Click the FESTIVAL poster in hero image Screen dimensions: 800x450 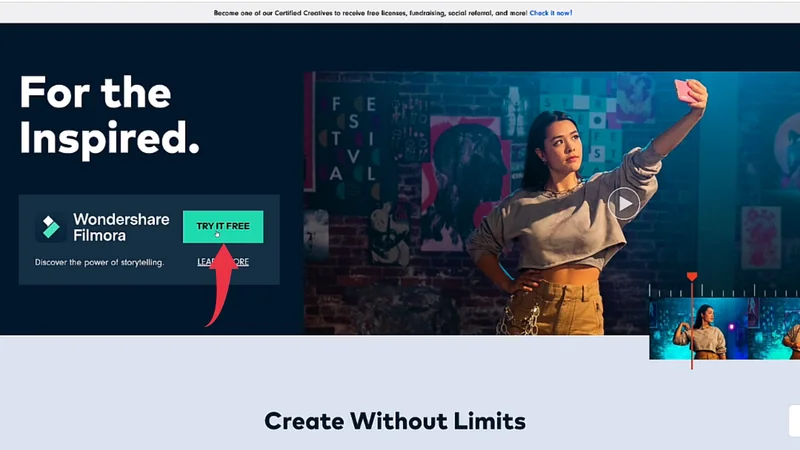(353, 140)
